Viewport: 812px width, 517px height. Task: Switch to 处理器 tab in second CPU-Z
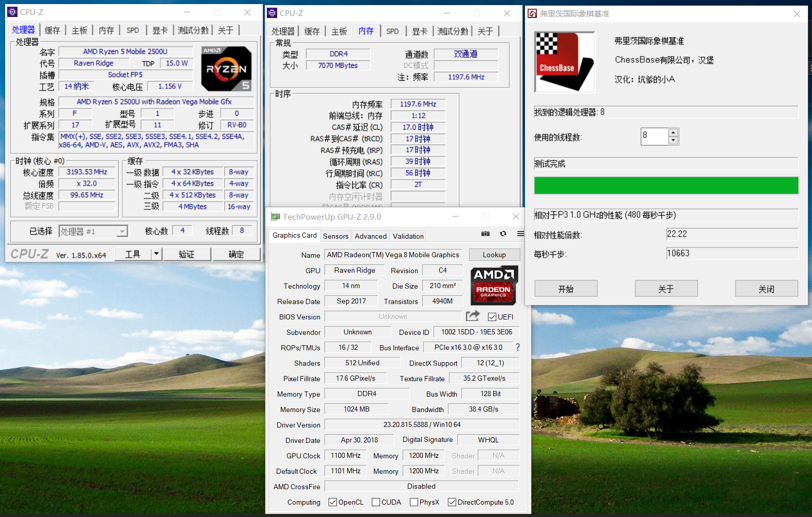point(283,31)
